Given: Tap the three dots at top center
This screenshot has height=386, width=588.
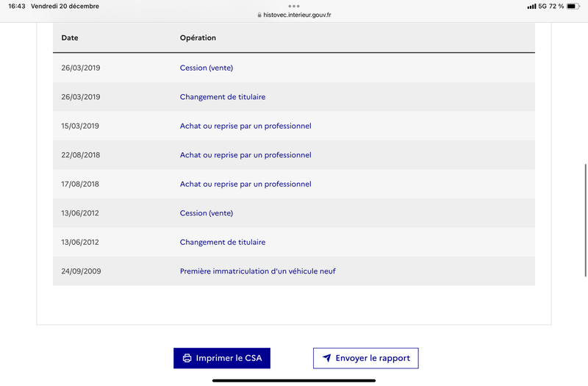Looking at the screenshot, I should 294,6.
